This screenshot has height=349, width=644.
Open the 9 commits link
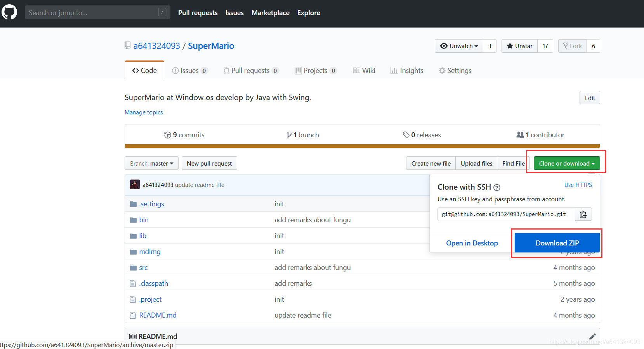coord(184,135)
